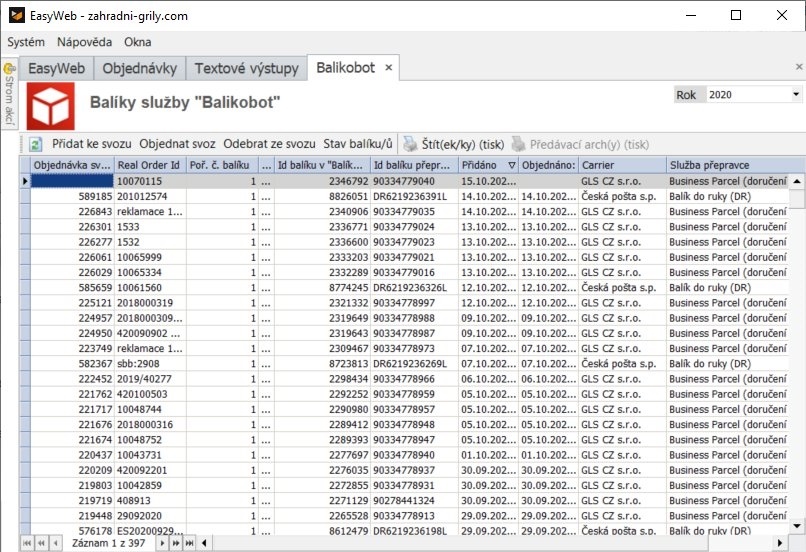The image size is (806, 552).
Task: Close the tab area with right-side X
Action: tap(799, 67)
